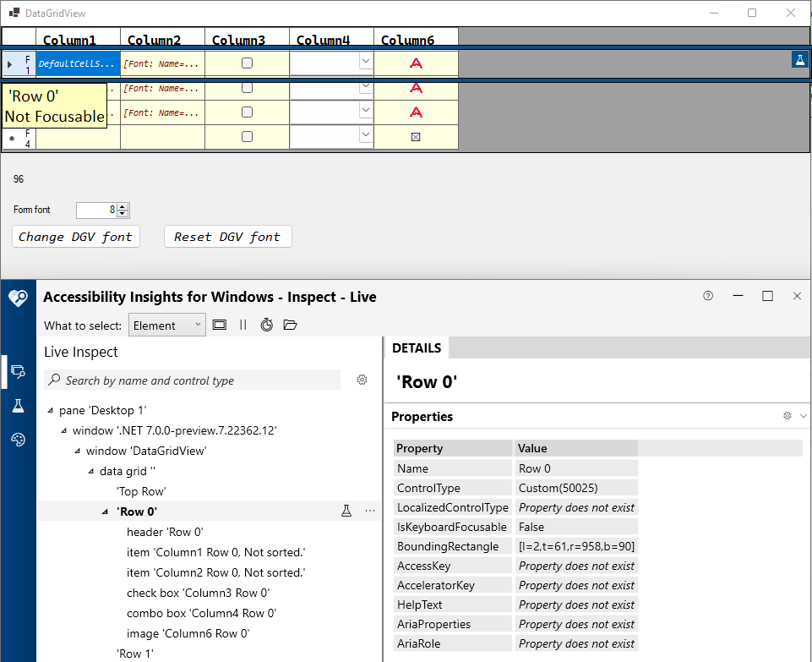Open Column4 combo box in the new row

click(x=366, y=134)
